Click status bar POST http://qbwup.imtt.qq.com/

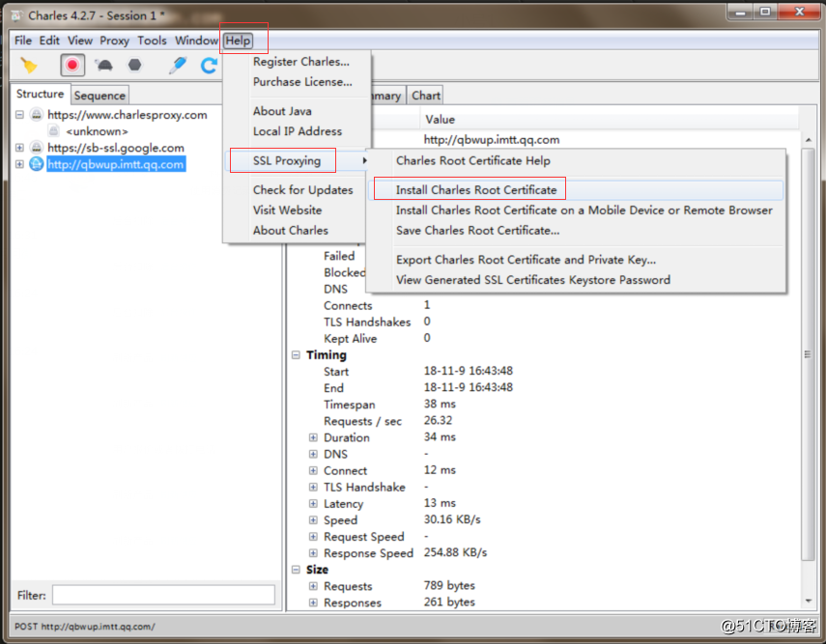(84, 626)
